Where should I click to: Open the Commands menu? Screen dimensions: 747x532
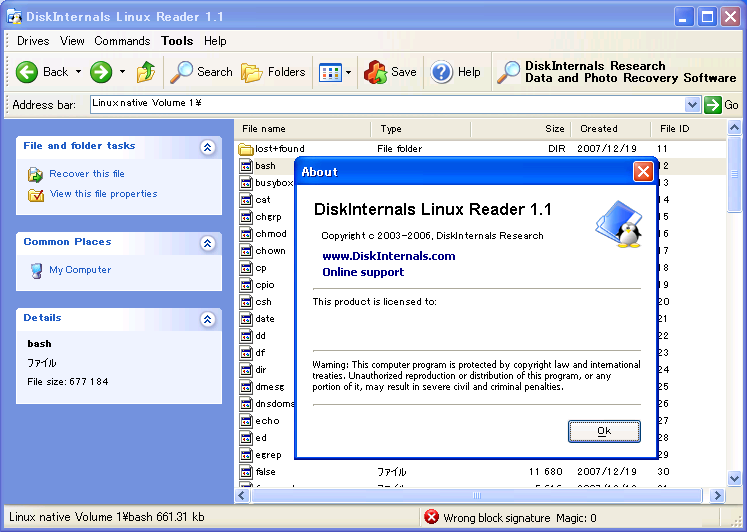[x=122, y=41]
